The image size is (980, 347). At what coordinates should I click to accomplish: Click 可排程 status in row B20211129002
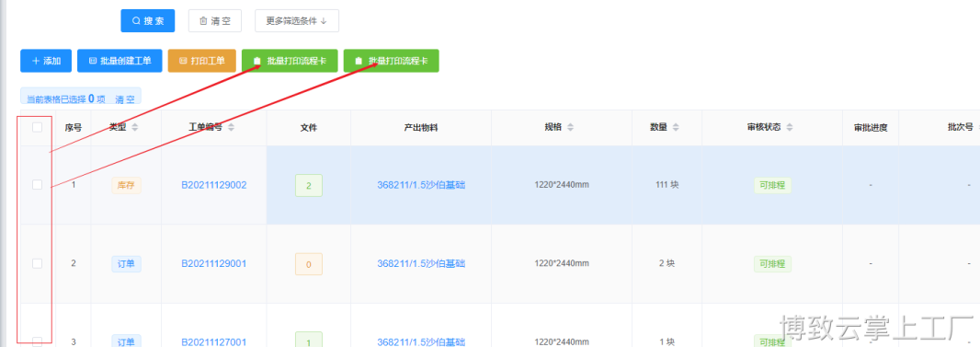tap(772, 185)
